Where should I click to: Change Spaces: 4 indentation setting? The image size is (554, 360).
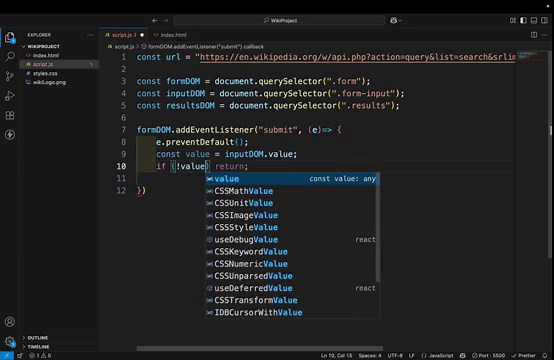(x=370, y=355)
